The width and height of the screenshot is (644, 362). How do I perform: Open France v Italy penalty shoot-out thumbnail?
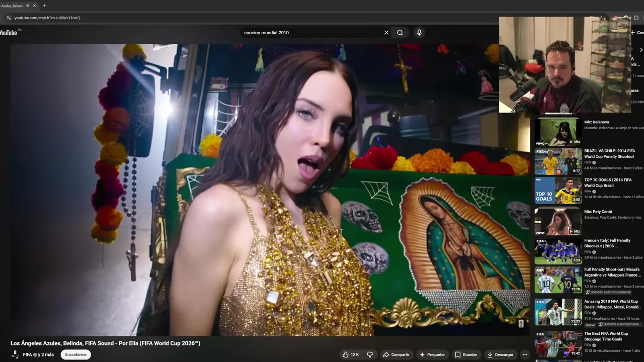558,251
